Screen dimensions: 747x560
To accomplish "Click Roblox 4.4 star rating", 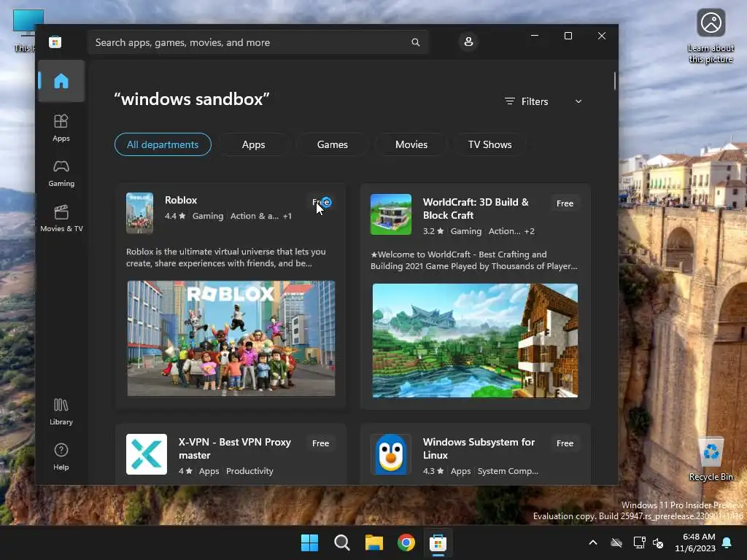I will [x=175, y=216].
